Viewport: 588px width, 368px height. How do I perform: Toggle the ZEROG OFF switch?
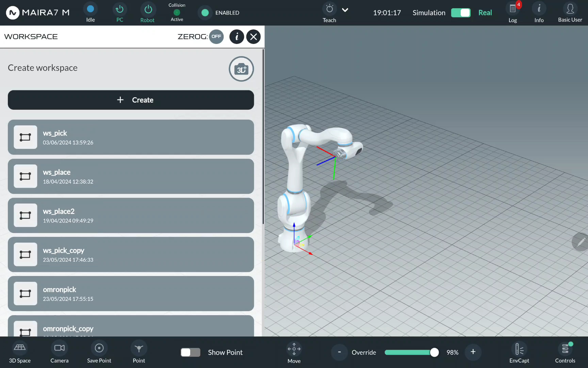216,36
